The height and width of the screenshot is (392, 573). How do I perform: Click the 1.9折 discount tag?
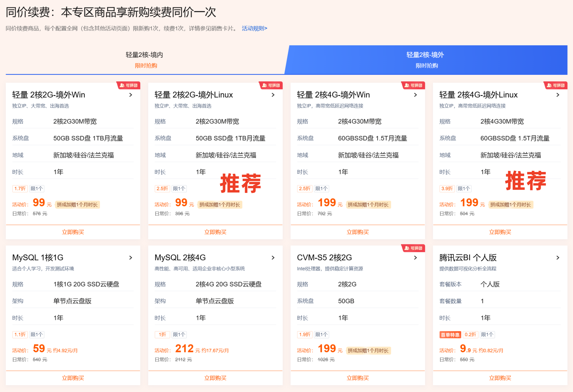(x=305, y=335)
